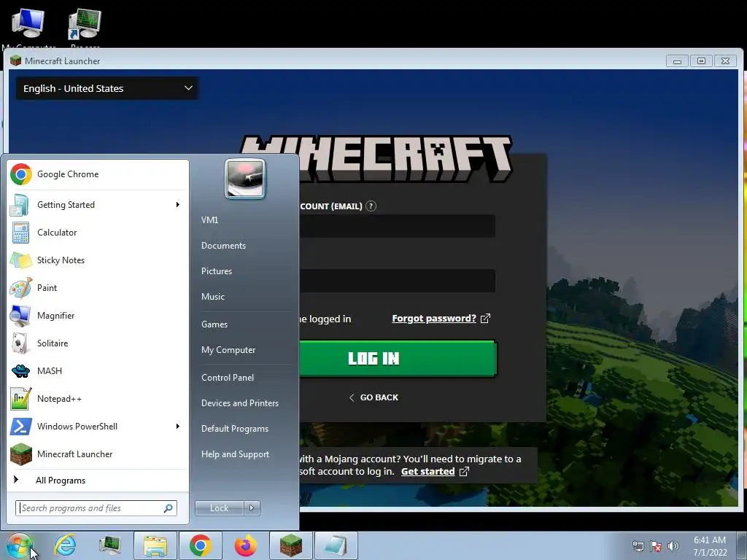747x560 pixels.
Task: Expand Getting Started submenu arrow
Action: pos(178,205)
